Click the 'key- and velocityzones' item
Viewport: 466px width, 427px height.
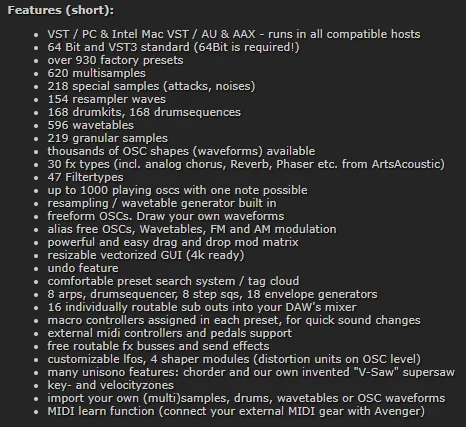(x=111, y=385)
